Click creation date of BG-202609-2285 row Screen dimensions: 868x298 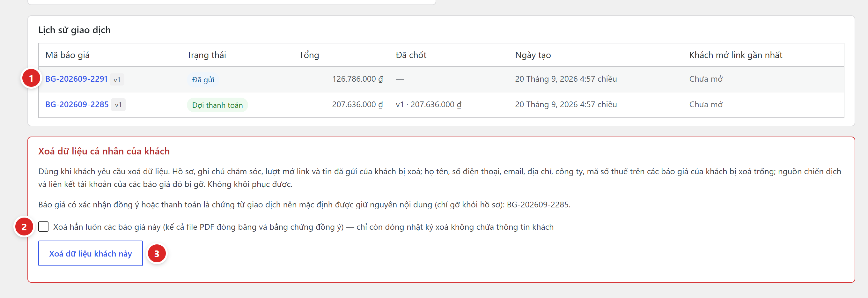[566, 105]
